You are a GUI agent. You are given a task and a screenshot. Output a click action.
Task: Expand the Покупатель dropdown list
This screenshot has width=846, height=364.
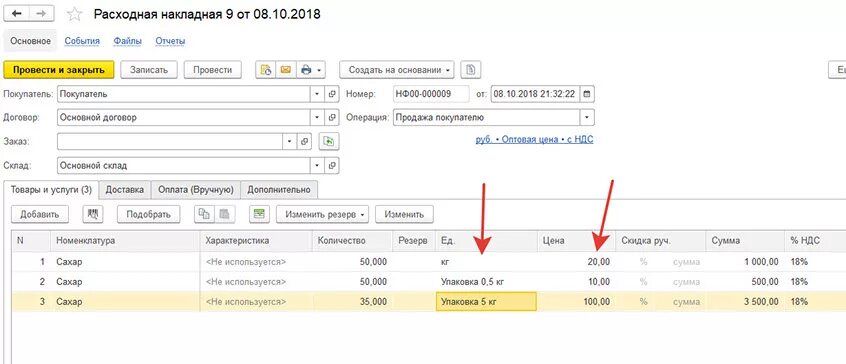click(317, 94)
